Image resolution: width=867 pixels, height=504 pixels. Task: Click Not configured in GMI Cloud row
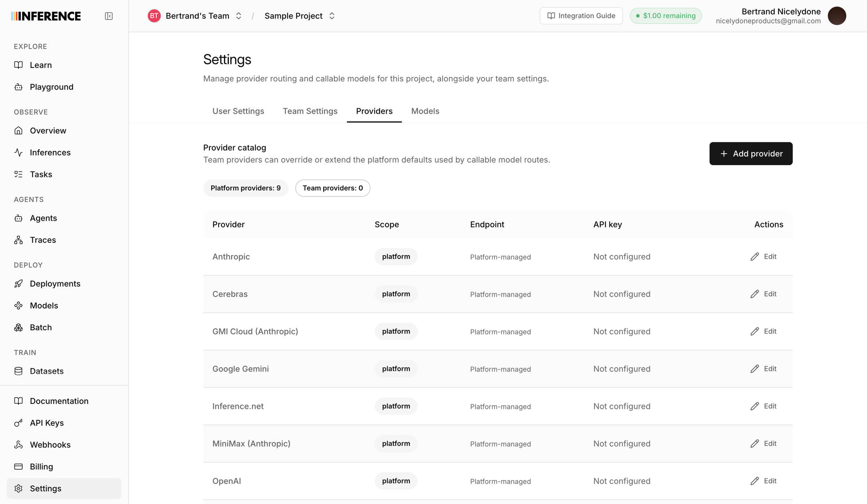click(622, 331)
